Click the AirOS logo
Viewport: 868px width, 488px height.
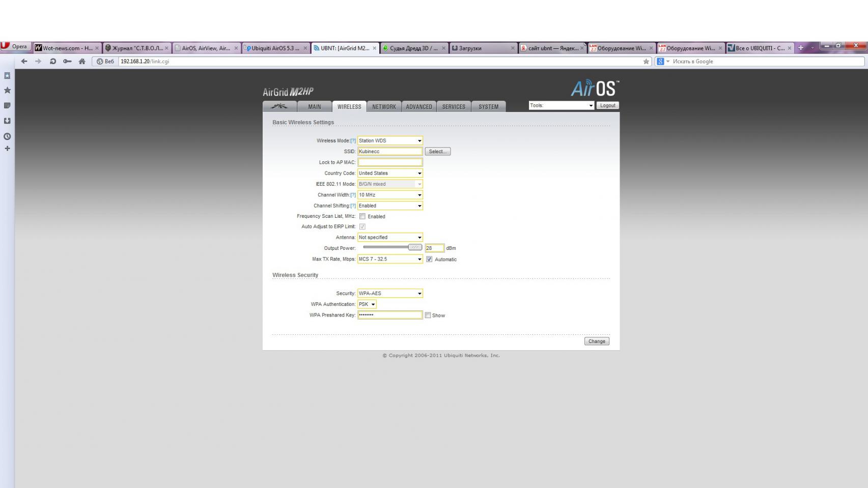[595, 89]
